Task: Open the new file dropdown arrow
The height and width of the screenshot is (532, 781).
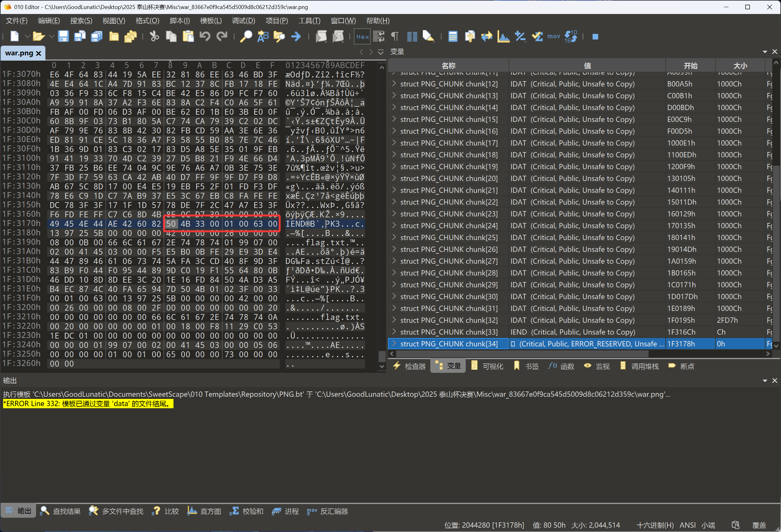Action: (x=27, y=36)
